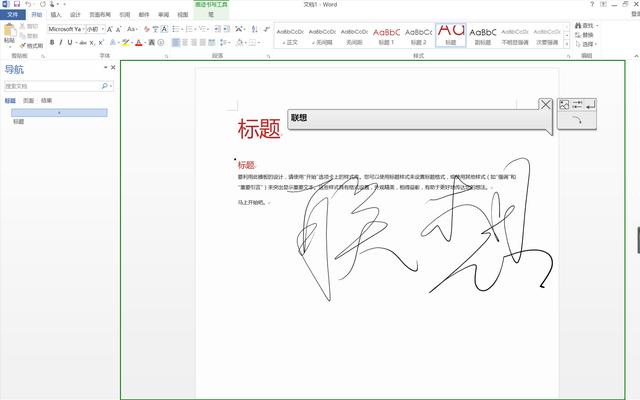640x400 pixels.
Task: Click the Redo icon in quick access toolbar
Action: coord(42,4)
